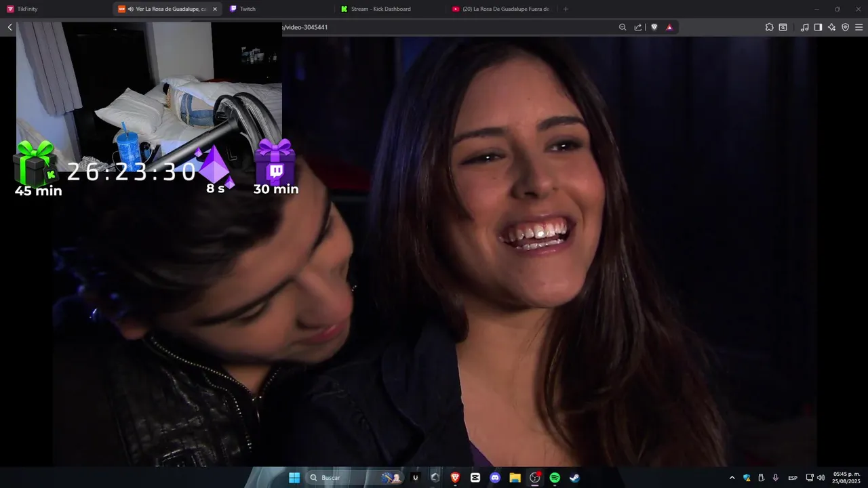Image resolution: width=868 pixels, height=488 pixels.
Task: Open Spotify from the taskbar
Action: click(x=555, y=478)
